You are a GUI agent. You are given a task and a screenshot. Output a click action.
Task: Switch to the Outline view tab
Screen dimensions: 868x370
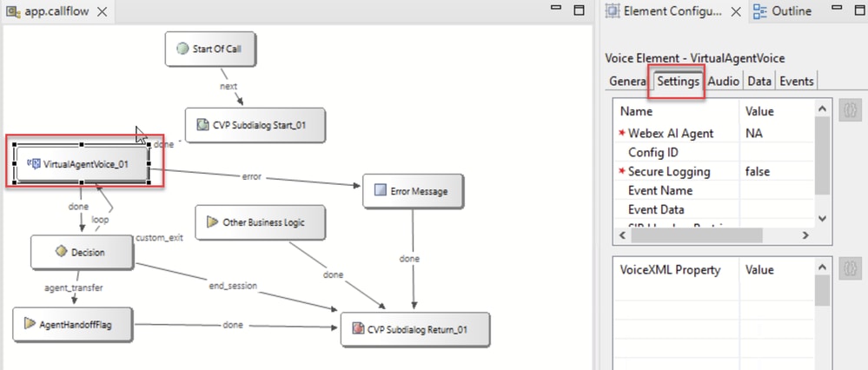pos(785,11)
